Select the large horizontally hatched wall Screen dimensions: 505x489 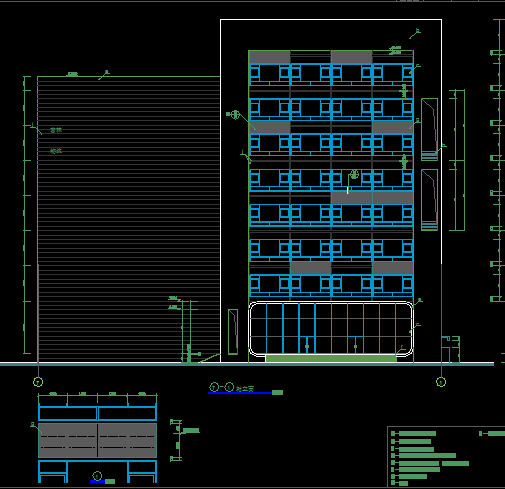[x=129, y=219]
